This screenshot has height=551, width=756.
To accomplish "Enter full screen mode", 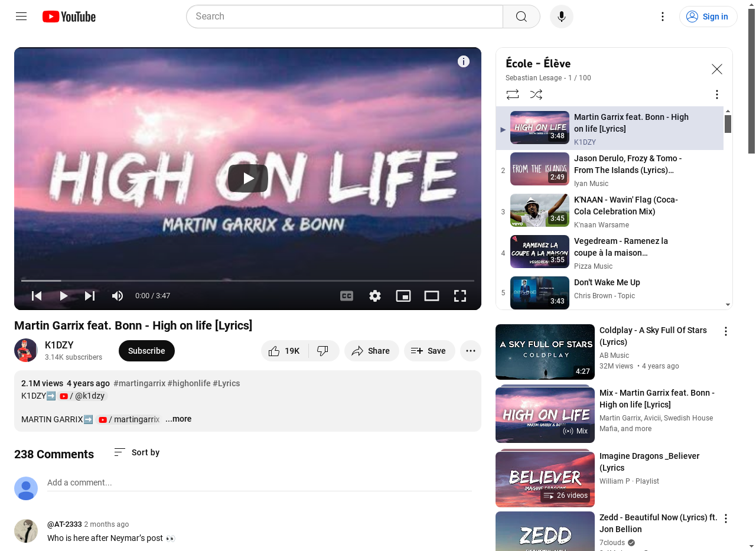I will (460, 296).
